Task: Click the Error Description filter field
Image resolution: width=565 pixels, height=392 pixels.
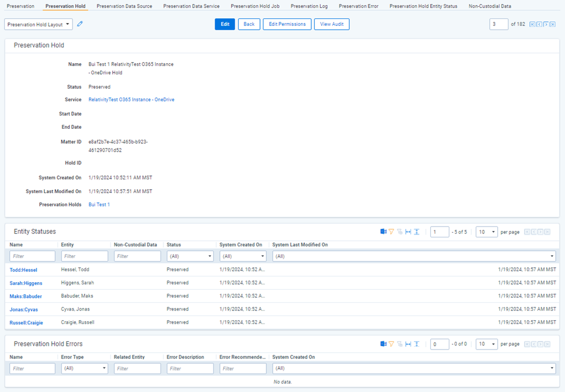Action: pyautogui.click(x=190, y=368)
